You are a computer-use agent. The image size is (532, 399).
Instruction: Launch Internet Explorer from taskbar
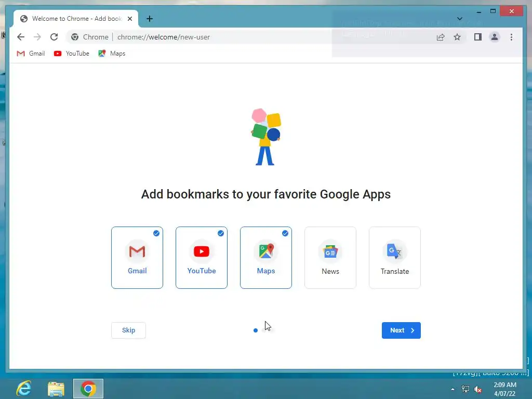click(24, 389)
